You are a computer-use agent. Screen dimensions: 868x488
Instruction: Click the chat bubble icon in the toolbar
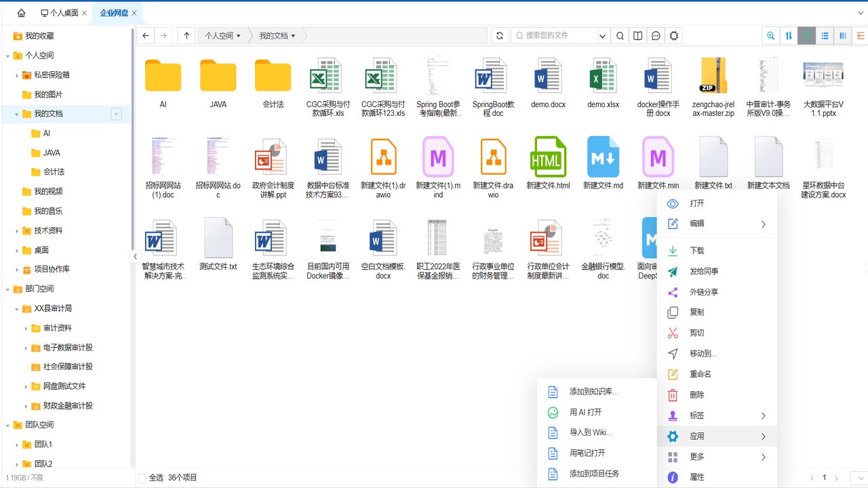tap(656, 36)
